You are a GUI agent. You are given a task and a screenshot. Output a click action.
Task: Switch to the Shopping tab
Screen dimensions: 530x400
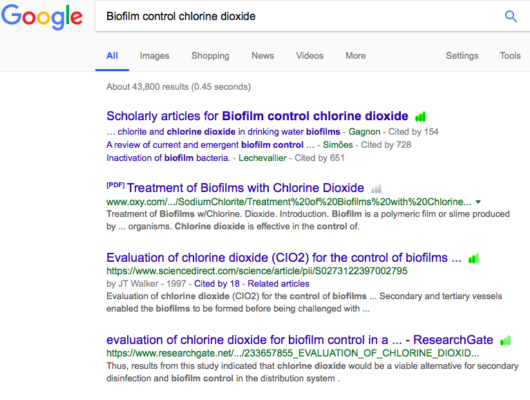[x=210, y=56]
